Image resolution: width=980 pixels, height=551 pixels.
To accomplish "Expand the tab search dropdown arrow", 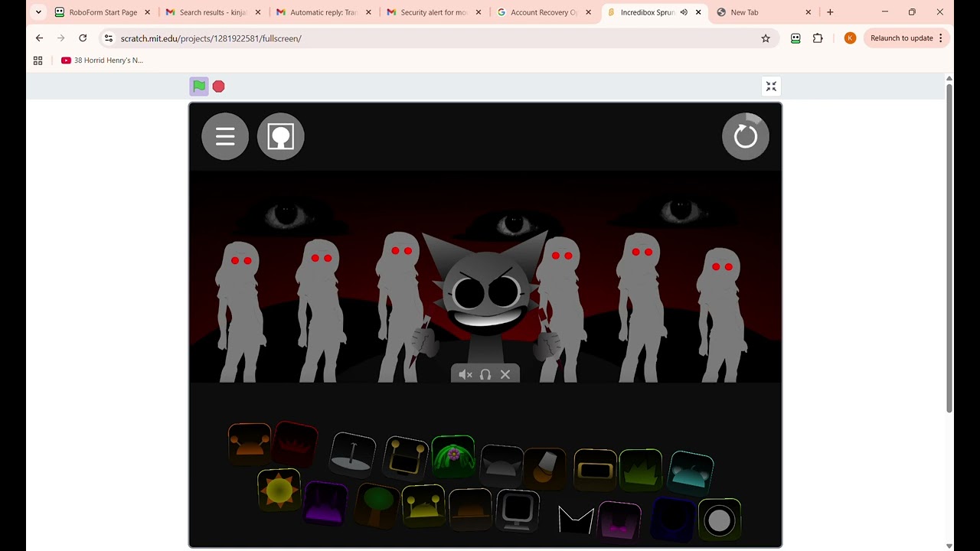I will point(38,12).
